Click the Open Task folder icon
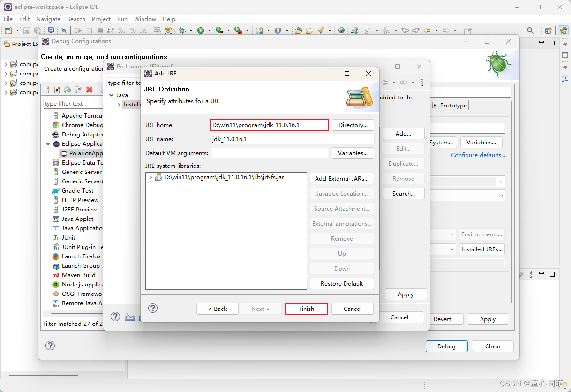This screenshot has height=392, width=571. (309, 30)
